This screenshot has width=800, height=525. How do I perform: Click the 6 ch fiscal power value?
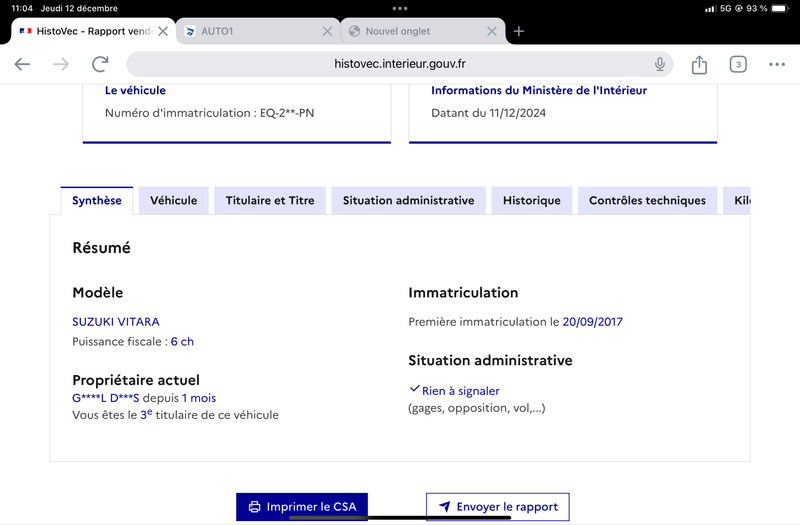(182, 341)
